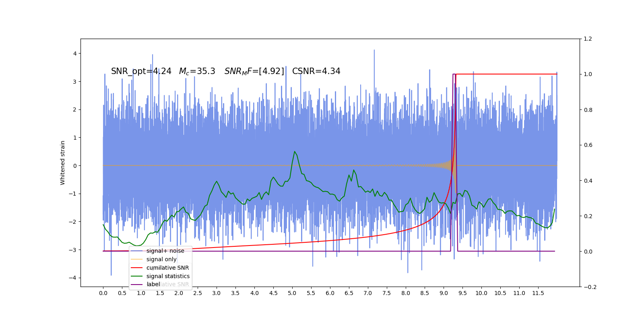This screenshot has height=322, width=644.
Task: Select the x-axis tick label 2.5
Action: click(198, 293)
